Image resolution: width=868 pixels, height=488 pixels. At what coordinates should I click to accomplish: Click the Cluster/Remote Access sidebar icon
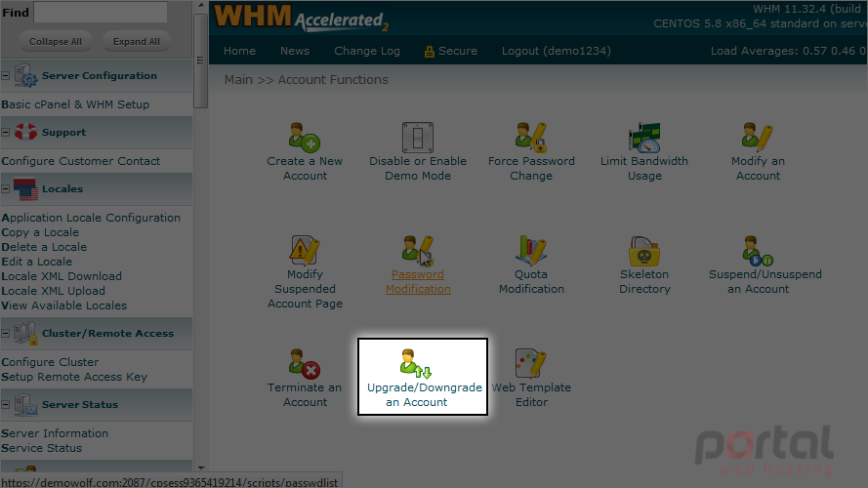(25, 333)
